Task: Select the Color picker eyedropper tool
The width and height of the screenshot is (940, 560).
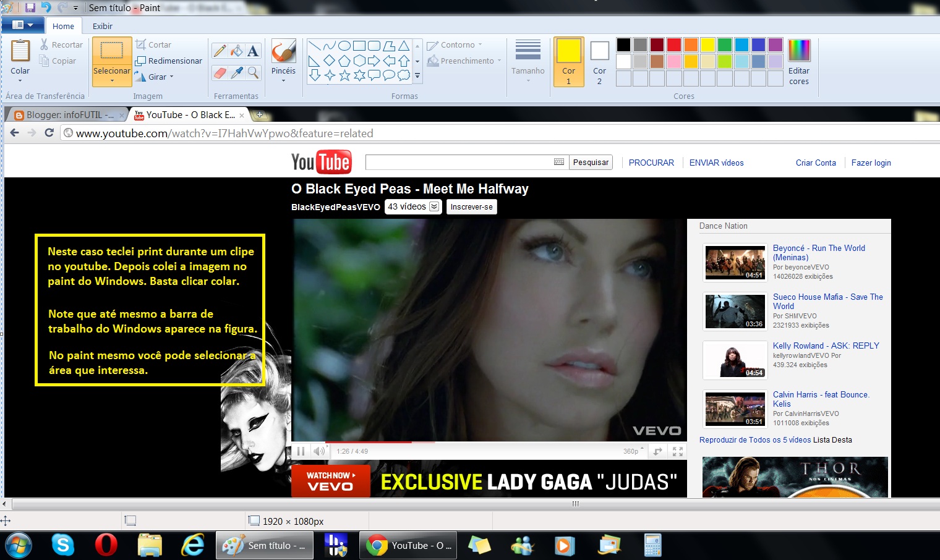Action: (236, 72)
